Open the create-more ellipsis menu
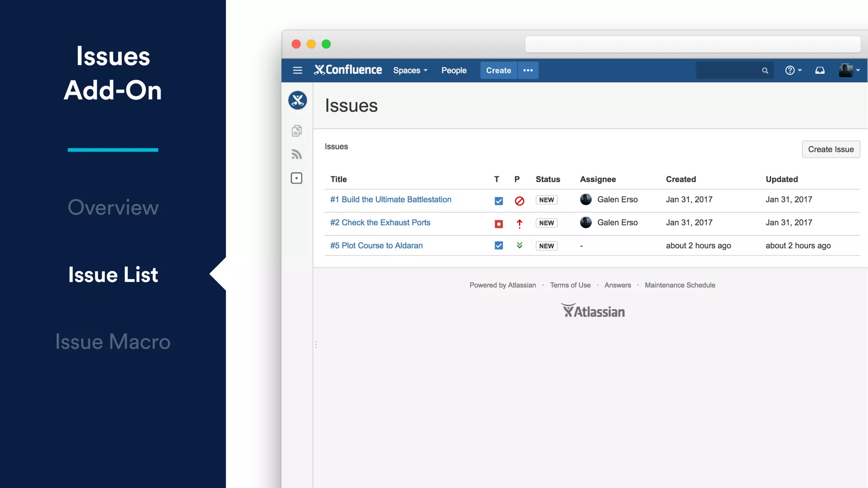Screen dimensions: 868x488 coord(528,70)
